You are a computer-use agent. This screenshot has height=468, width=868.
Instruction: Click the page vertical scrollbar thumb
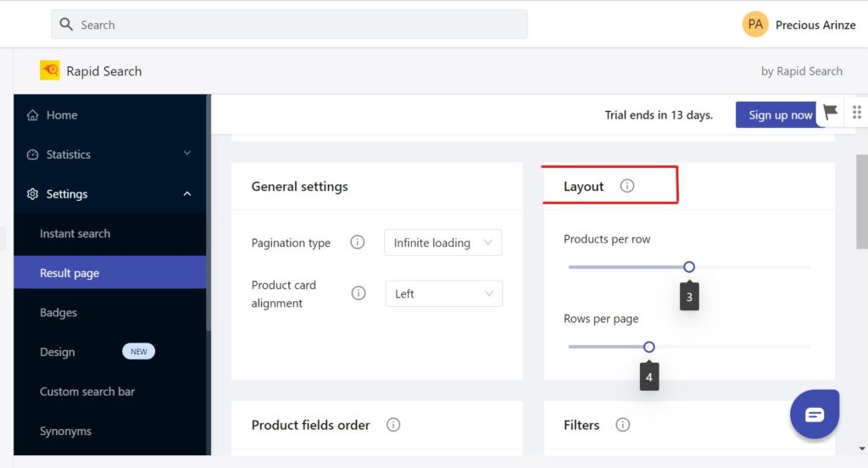[x=862, y=202]
